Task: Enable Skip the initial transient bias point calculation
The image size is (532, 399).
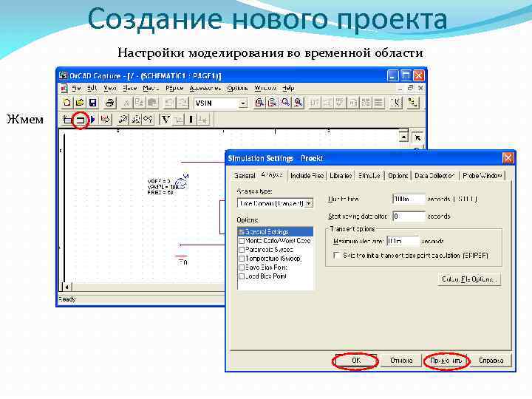Action: [x=337, y=256]
